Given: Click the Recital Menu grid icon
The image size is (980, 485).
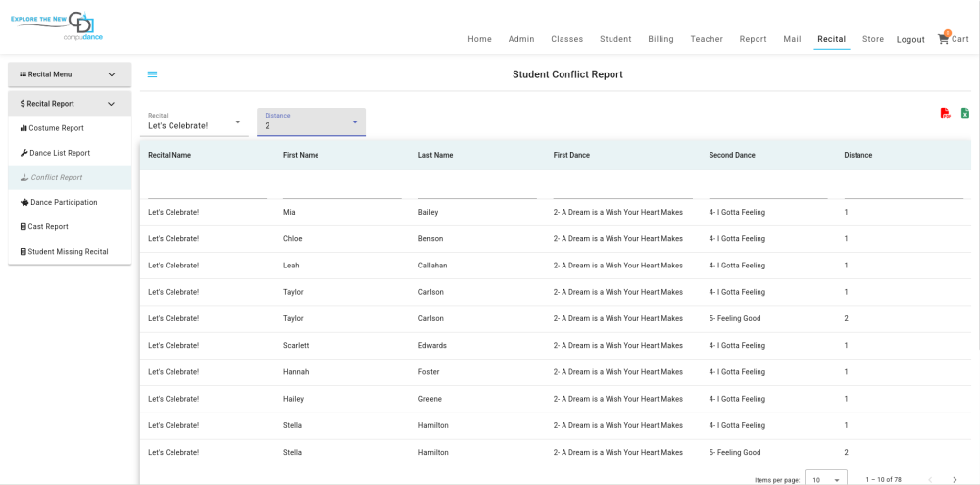Looking at the screenshot, I should [24, 74].
